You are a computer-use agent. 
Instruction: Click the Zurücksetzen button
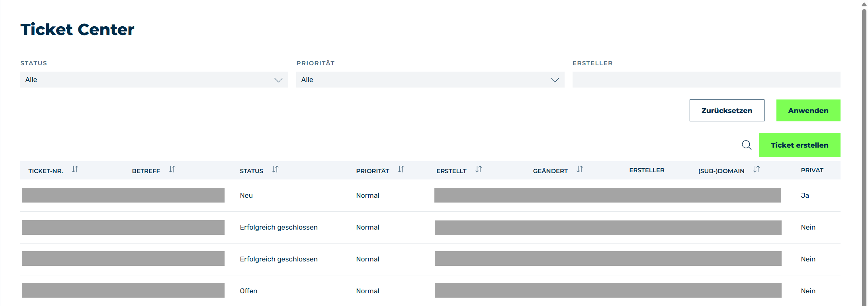727,110
